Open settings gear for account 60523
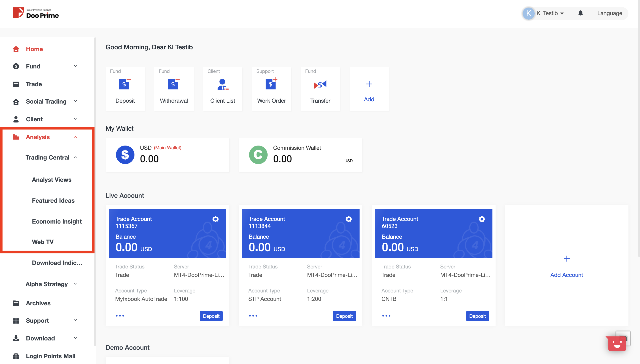 (x=482, y=219)
